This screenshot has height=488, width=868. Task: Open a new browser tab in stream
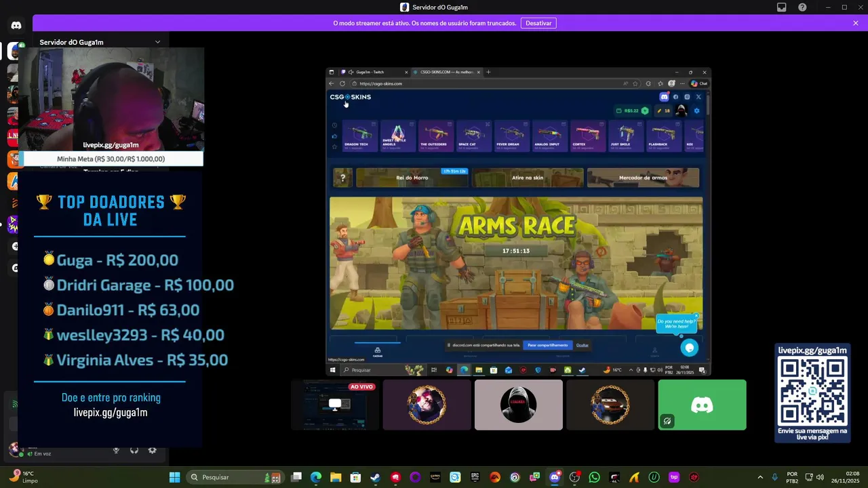click(488, 72)
